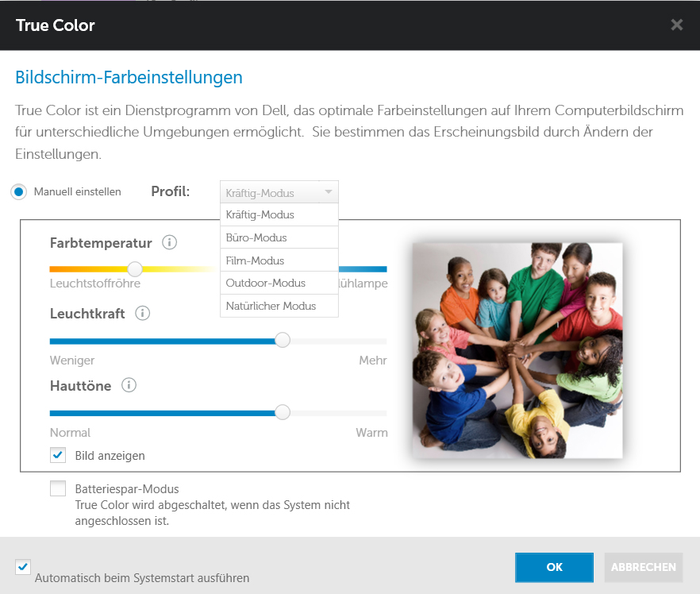Choose Kräftig-Modus from the profile list

pyautogui.click(x=279, y=215)
